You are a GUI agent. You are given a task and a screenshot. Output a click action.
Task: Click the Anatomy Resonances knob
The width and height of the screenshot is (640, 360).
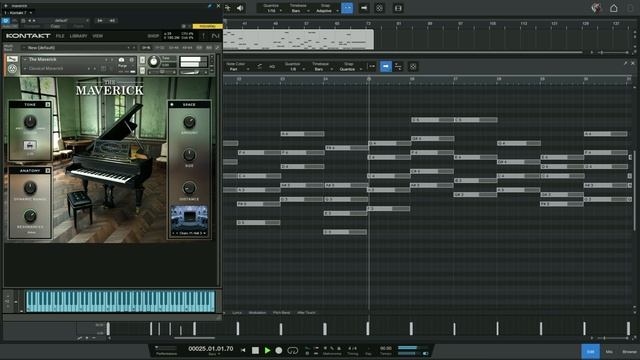tap(30, 216)
